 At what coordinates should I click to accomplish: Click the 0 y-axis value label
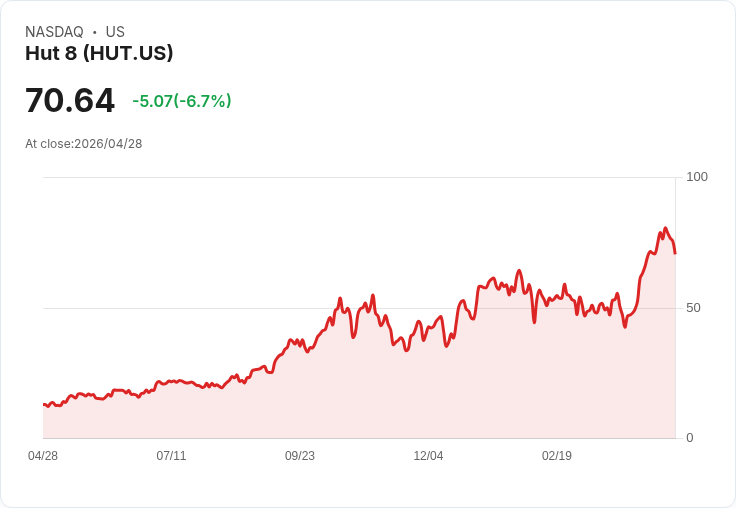[690, 438]
